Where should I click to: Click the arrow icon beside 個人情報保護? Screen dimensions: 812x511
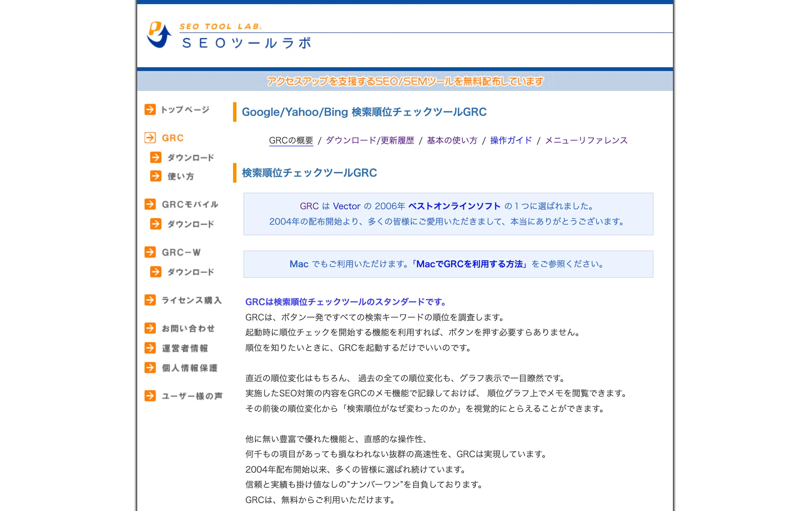(150, 367)
